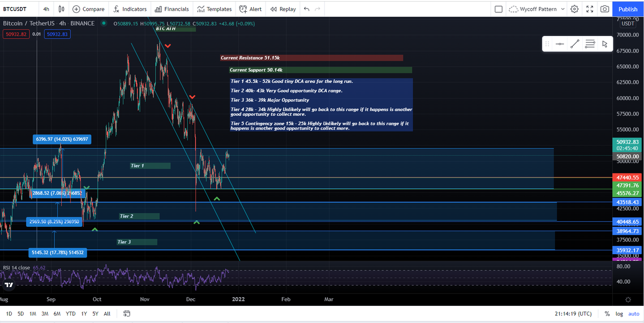Click the 50820.00 price axis label

[627, 156]
